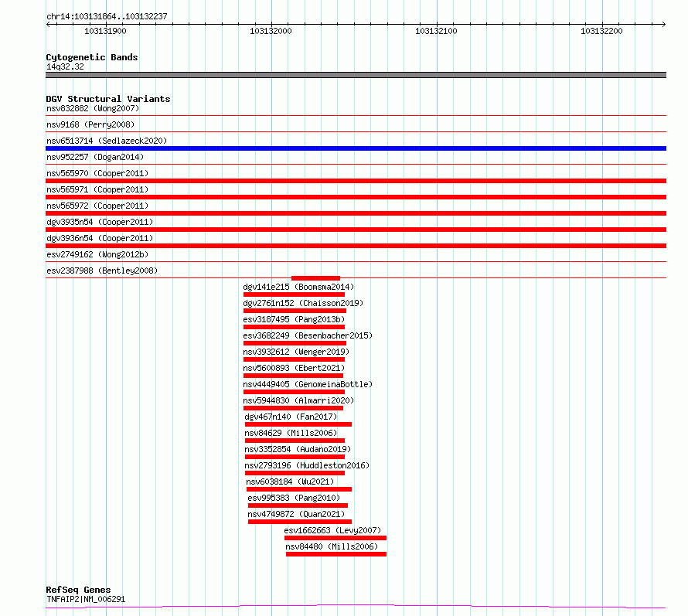Screen dimensions: 688x616
Task: Open esv1662663 (Levy2007) variant
Action: 332,530
